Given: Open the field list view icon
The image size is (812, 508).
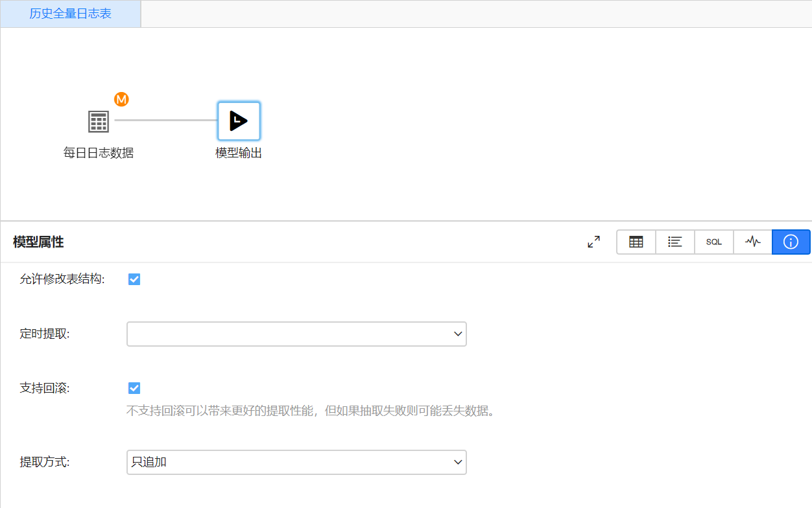Looking at the screenshot, I should click(x=675, y=242).
